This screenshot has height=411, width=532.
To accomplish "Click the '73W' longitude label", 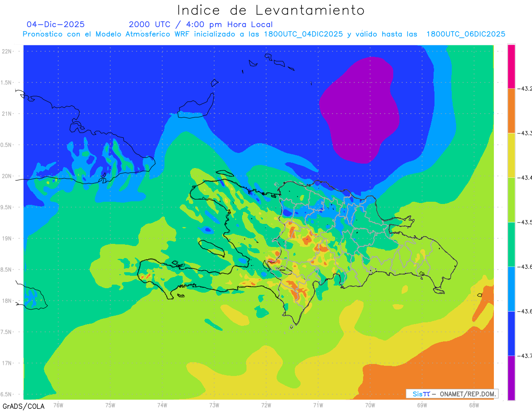I will 214,405.
